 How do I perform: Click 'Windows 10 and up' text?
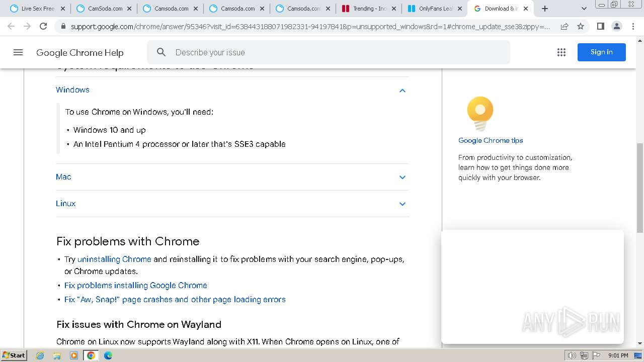[110, 130]
